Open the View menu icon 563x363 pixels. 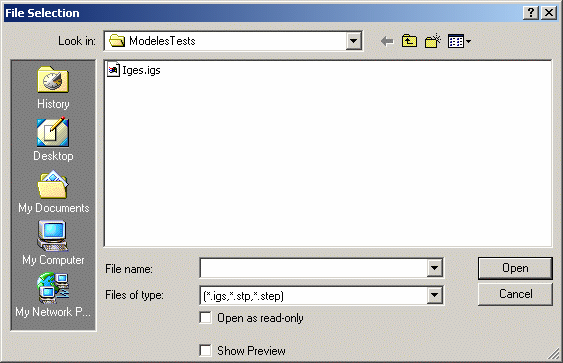[459, 41]
